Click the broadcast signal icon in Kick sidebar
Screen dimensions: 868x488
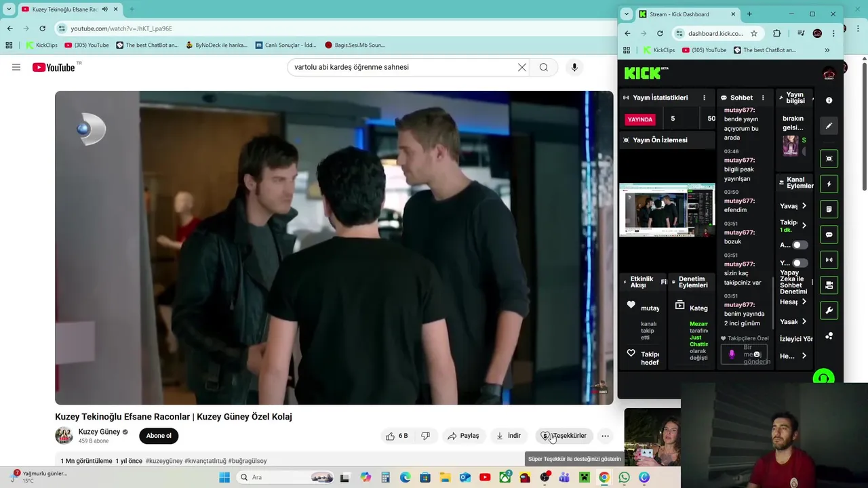click(x=829, y=260)
